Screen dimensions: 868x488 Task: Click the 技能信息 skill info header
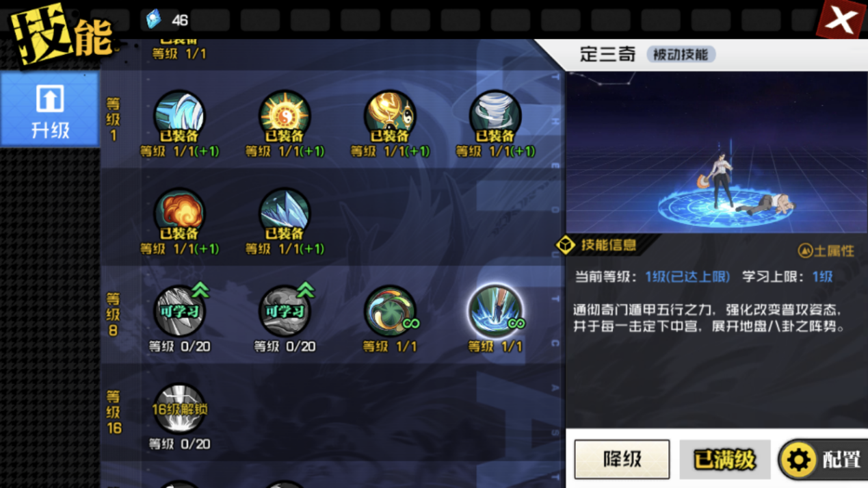pos(607,244)
